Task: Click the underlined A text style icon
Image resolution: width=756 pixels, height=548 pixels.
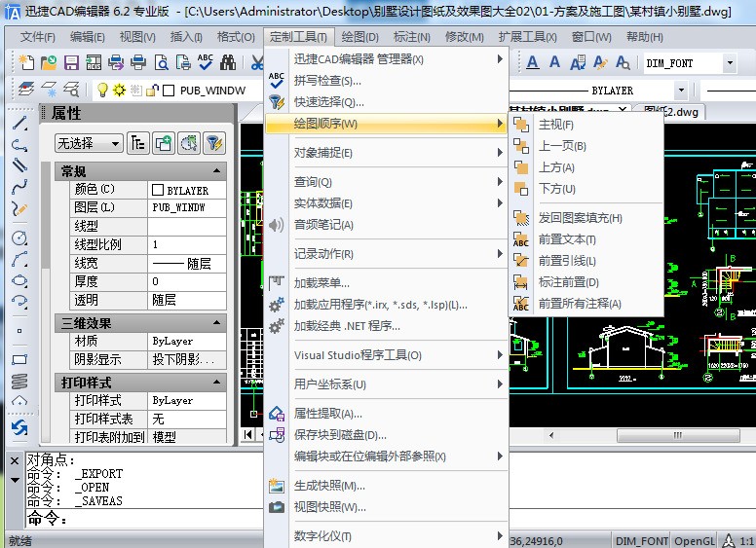Action: [532, 62]
